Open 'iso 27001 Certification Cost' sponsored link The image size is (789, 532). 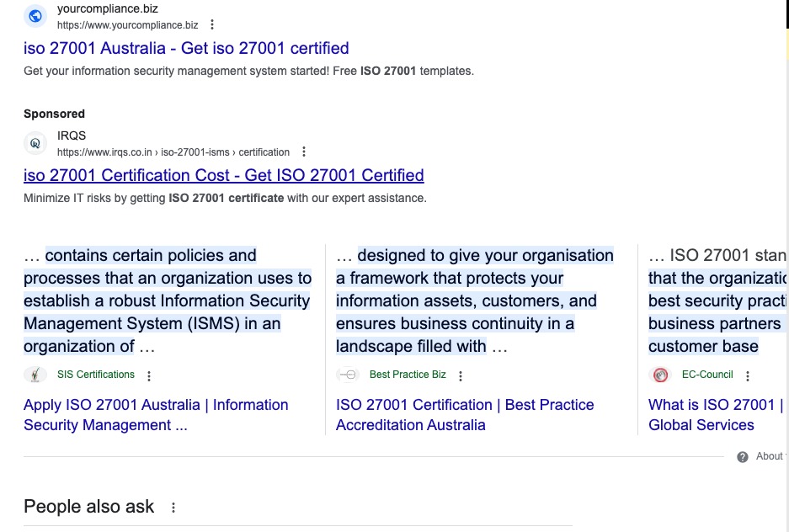[224, 175]
